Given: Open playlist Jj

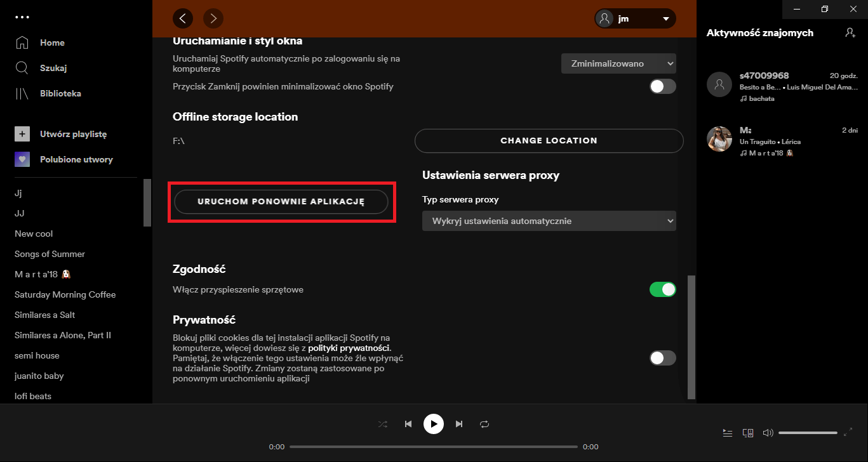Looking at the screenshot, I should [x=18, y=193].
